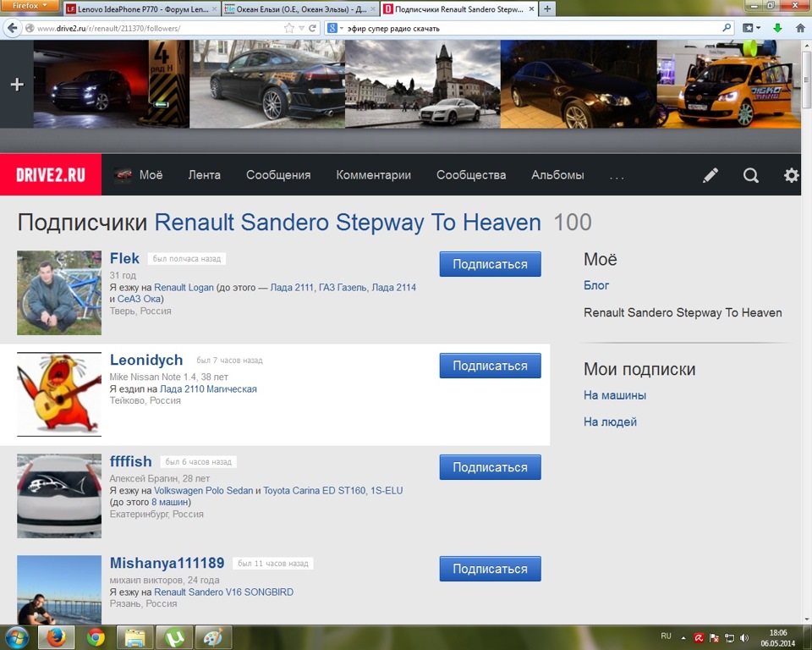This screenshot has width=812, height=650.
Task: Open URL history dropdown arrow
Action: click(301, 28)
